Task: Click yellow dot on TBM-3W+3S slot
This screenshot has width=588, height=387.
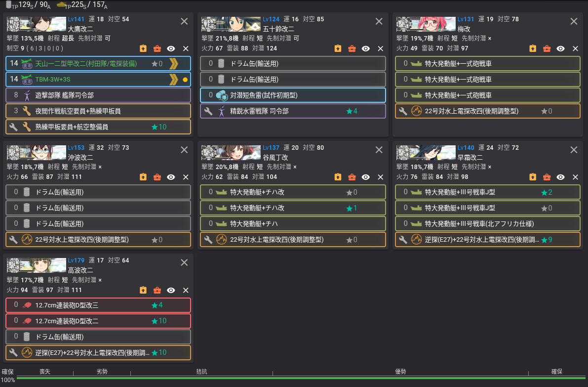Action: (x=185, y=80)
